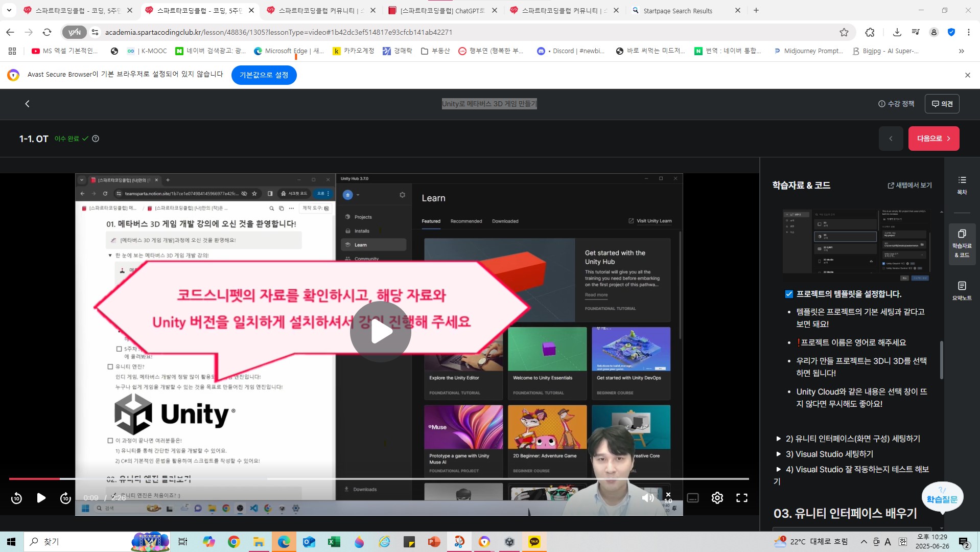
Task: Switch to first 스파르타코딩클럽 코딩 tab
Action: pyautogui.click(x=77, y=10)
